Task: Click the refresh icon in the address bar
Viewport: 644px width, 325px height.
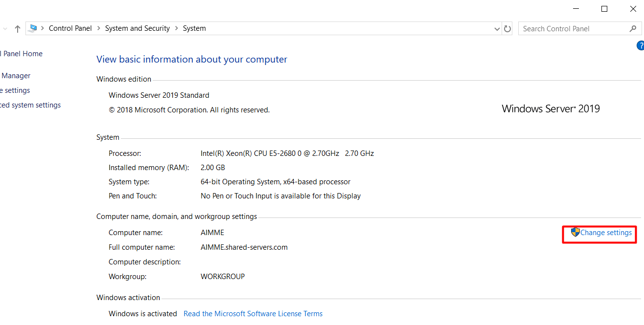Action: [x=507, y=28]
